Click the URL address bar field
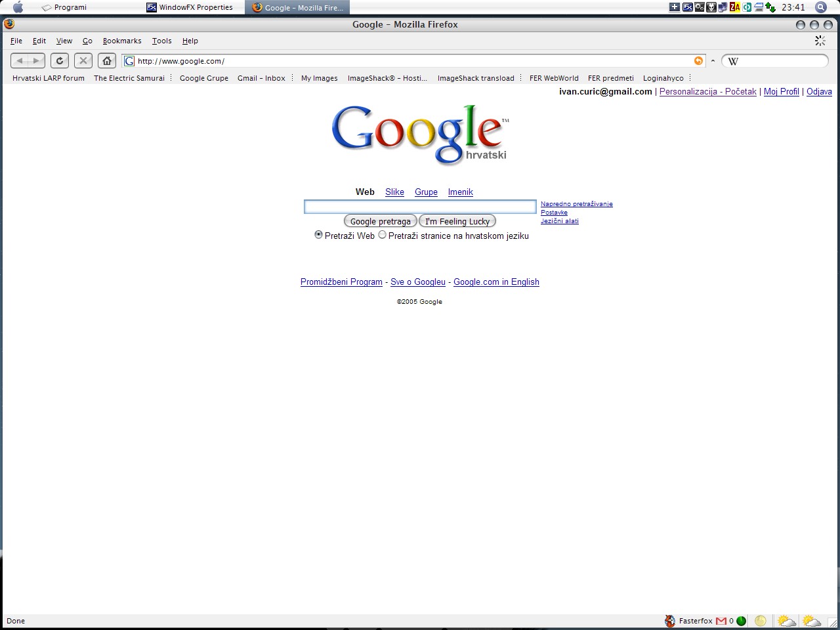840x630 pixels. [413, 61]
